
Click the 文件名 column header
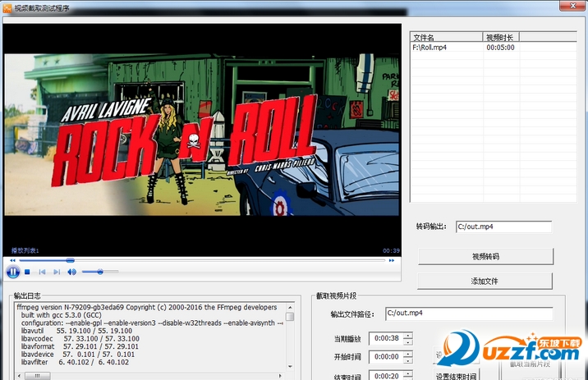[x=446, y=37]
